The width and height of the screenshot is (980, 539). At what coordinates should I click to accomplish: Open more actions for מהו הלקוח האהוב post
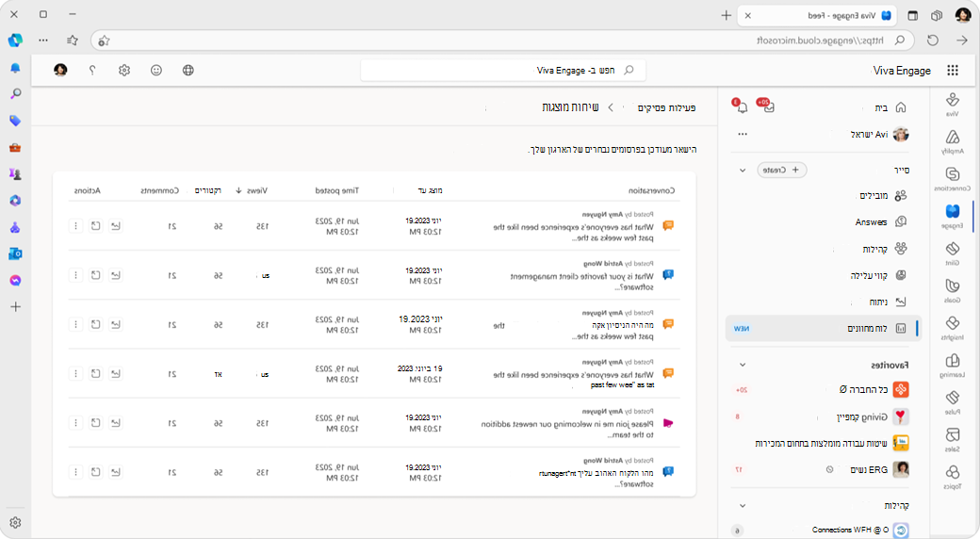pos(75,472)
